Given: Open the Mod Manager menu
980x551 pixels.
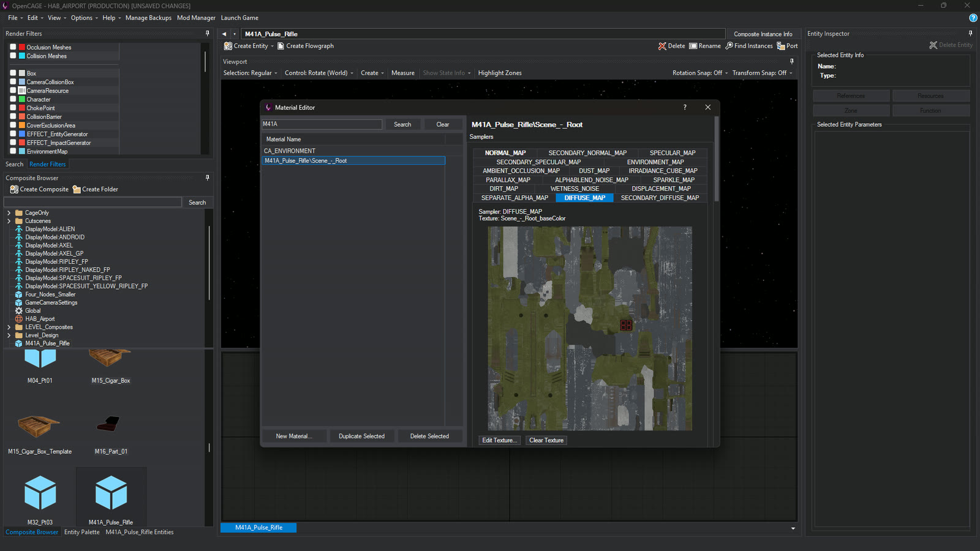Looking at the screenshot, I should (196, 18).
